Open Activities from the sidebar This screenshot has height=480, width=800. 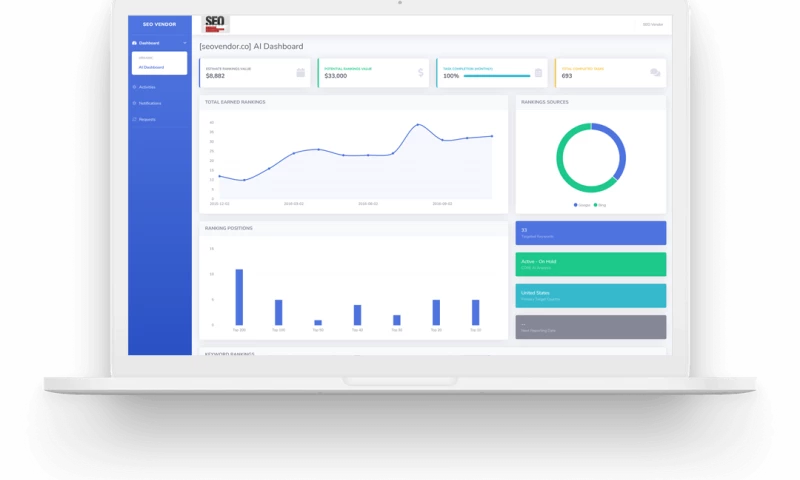click(x=147, y=87)
